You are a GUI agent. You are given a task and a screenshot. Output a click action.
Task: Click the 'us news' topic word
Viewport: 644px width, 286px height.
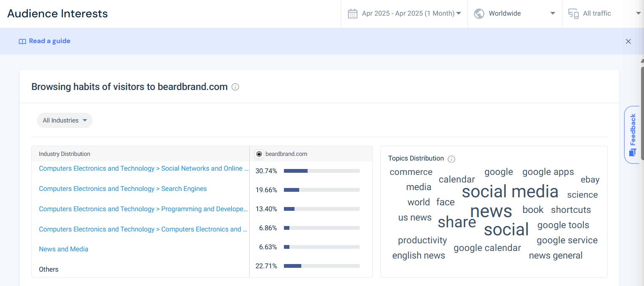click(415, 218)
